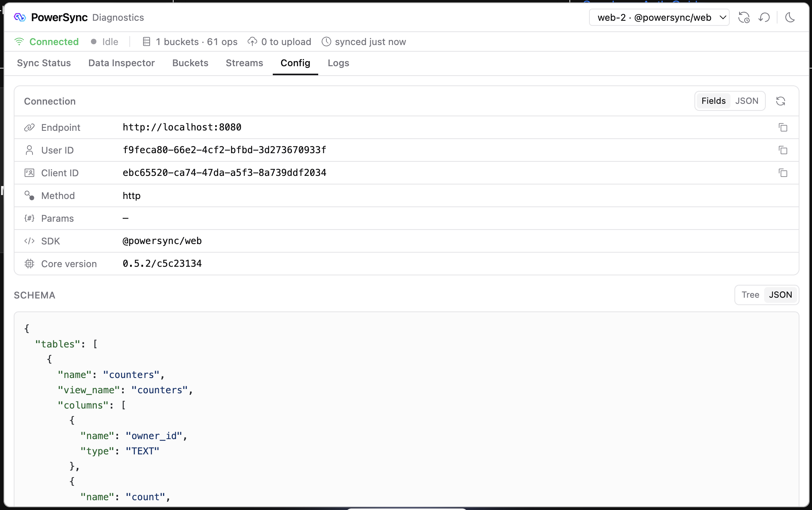Open the web-2 @powersync/web client dropdown
This screenshot has width=812, height=510.
pyautogui.click(x=659, y=18)
